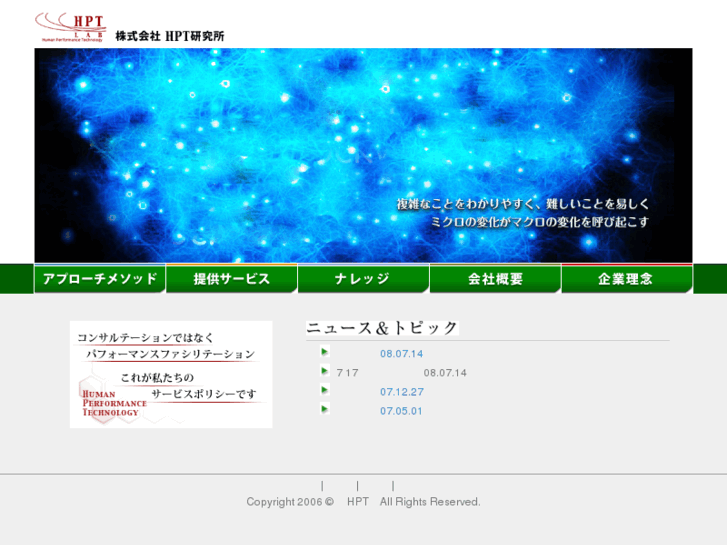This screenshot has width=727, height=545.
Task: Open the news link dated 07.05.01
Action: (401, 411)
